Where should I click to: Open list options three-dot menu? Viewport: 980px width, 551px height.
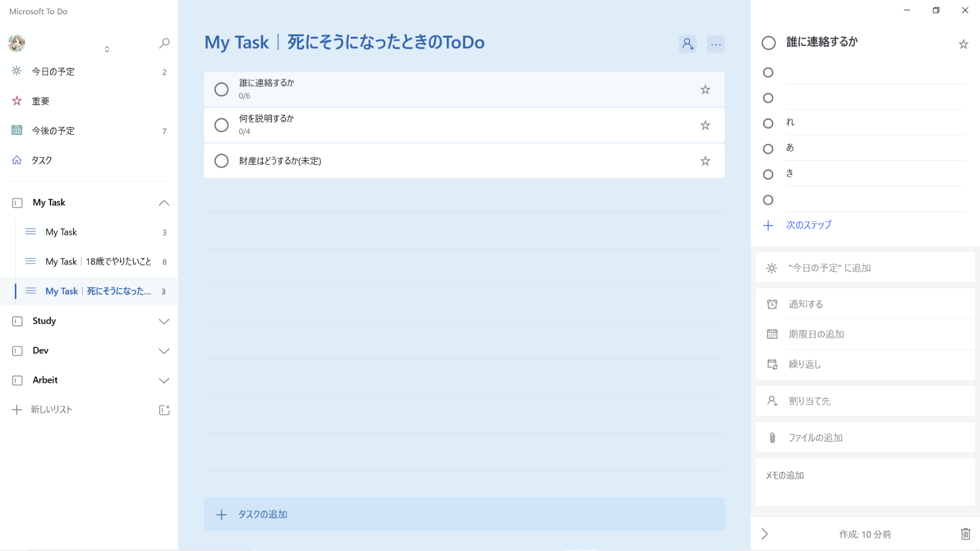click(715, 44)
